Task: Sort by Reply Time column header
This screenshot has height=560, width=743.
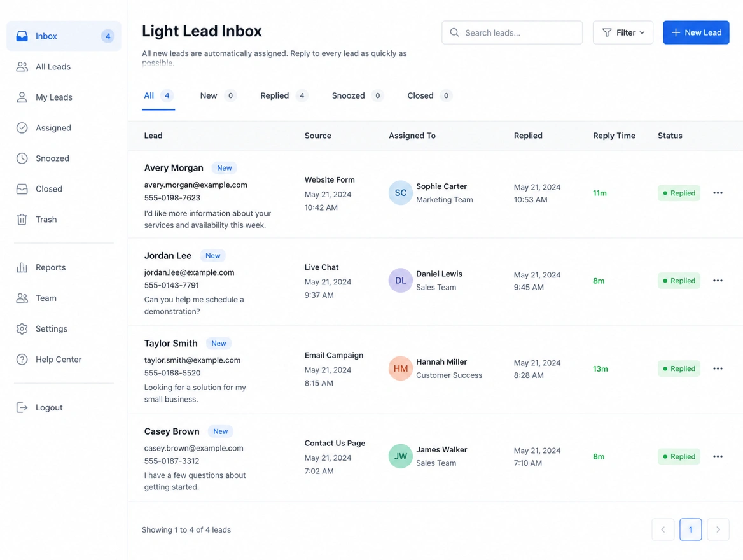Action: (614, 136)
